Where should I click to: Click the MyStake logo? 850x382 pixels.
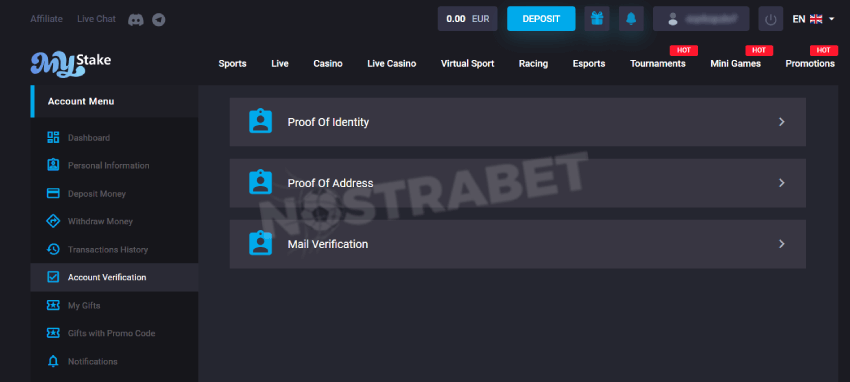[x=70, y=64]
